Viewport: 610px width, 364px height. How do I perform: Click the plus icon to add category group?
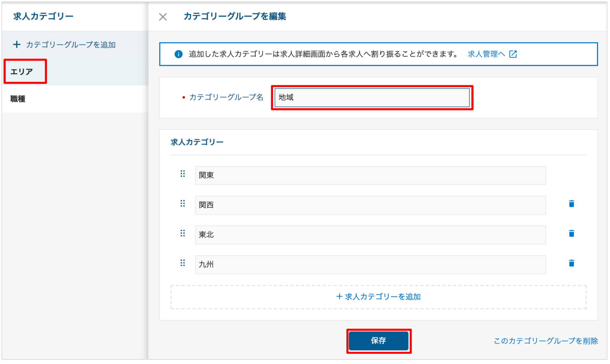pos(17,44)
